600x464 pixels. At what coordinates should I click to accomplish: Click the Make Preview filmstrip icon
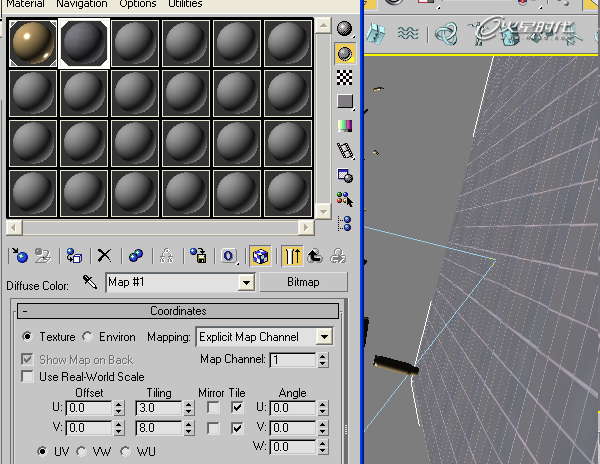point(345,151)
